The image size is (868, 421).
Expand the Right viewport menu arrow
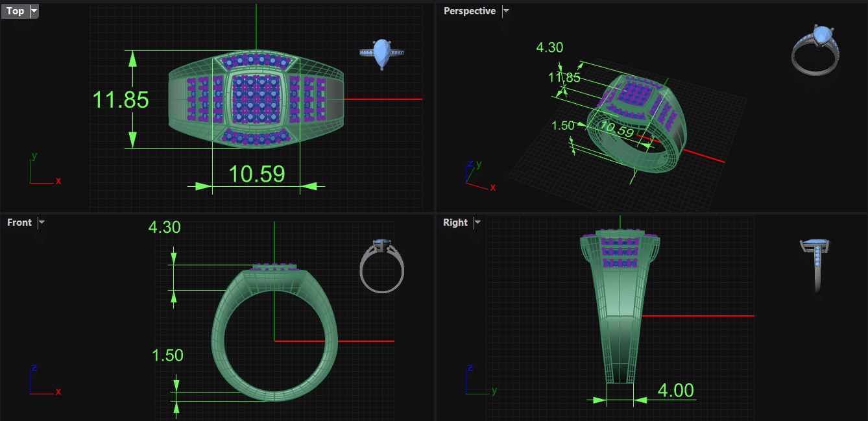477,223
